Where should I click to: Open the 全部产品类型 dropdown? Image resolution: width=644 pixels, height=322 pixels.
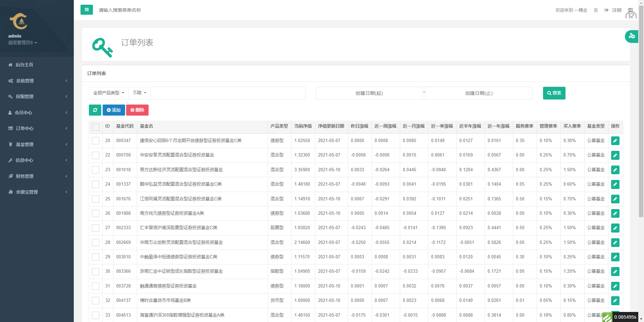[109, 93]
